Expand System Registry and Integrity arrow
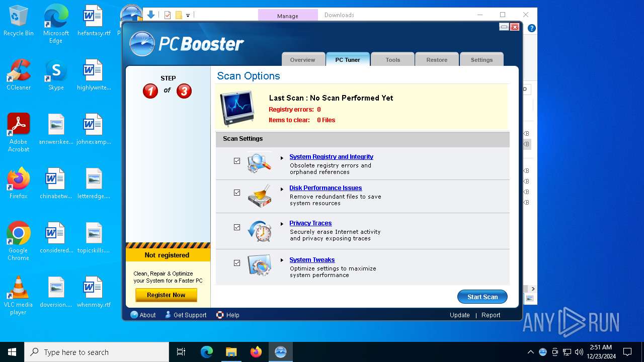Screen dimensions: 644x362 [282, 158]
